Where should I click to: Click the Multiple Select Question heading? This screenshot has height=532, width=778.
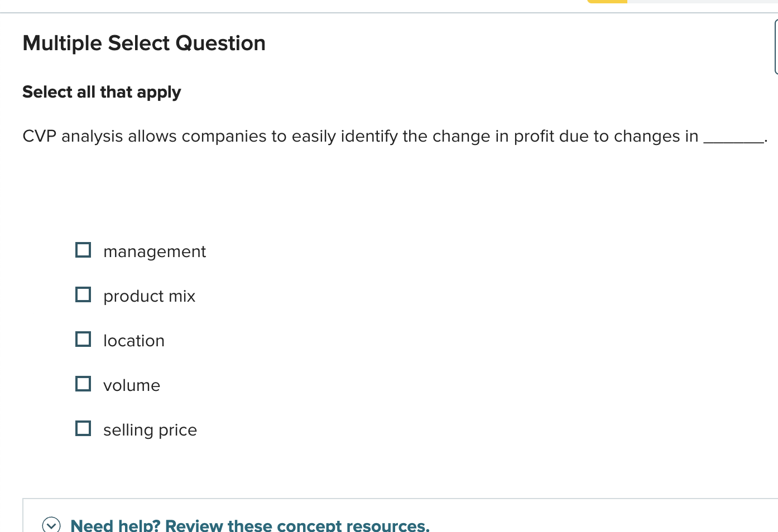point(143,43)
